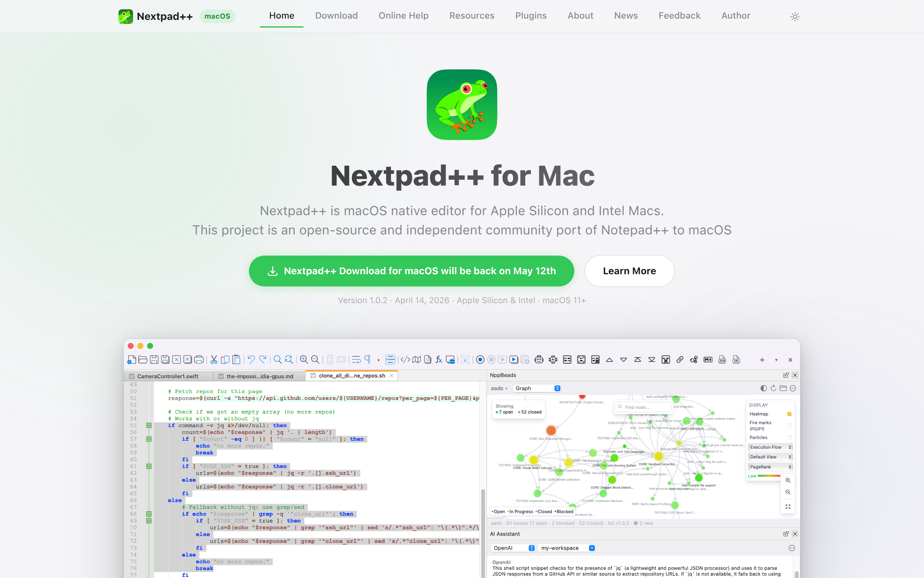Screen dimensions: 924x578
Task: Click the Open folder toolbar icon
Action: coord(143,360)
